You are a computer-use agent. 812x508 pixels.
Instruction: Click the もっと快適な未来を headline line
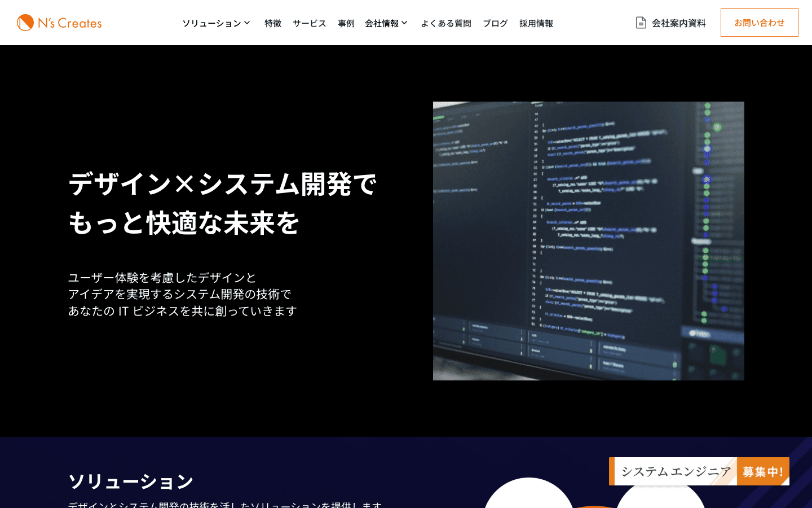tap(184, 222)
